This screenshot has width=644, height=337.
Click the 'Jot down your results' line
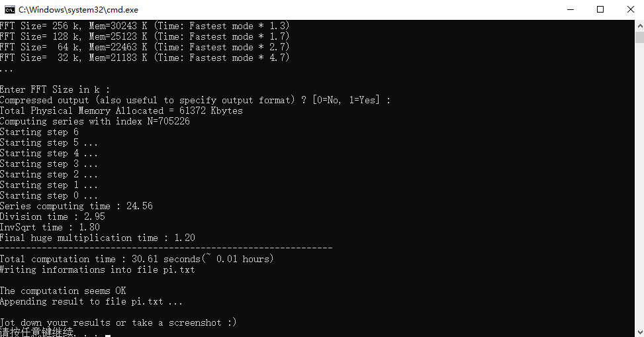click(x=118, y=322)
